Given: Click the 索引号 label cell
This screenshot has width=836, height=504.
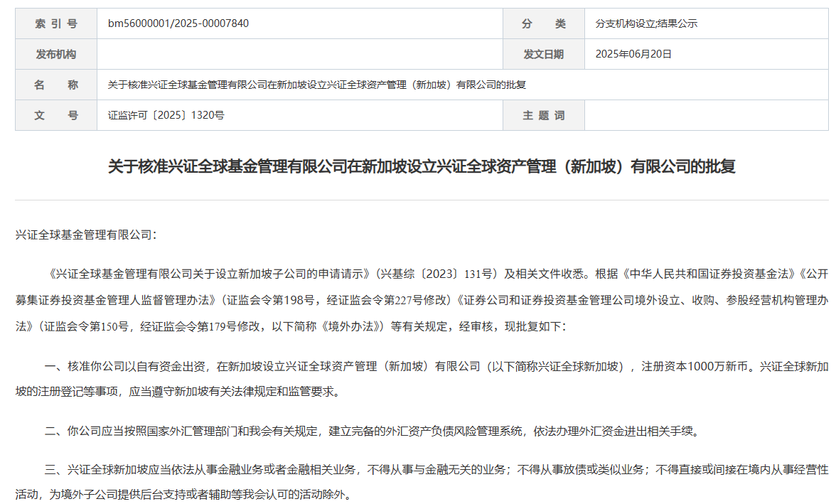Looking at the screenshot, I should (x=56, y=23).
